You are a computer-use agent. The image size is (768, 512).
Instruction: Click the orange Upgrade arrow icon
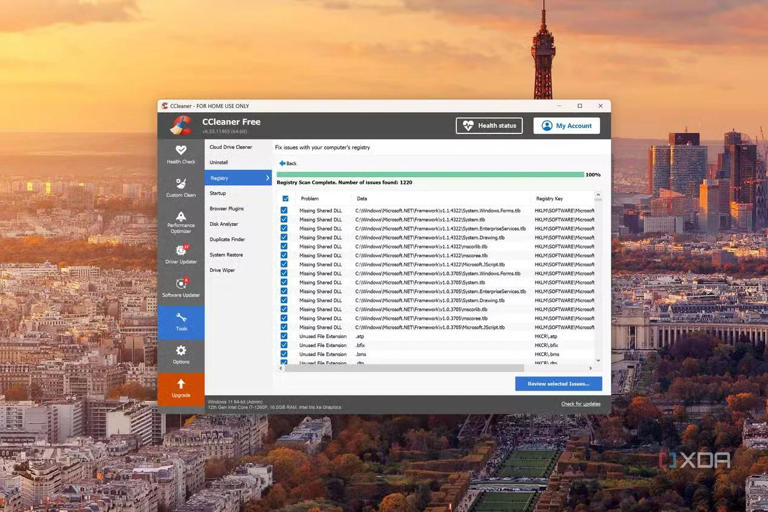tap(181, 383)
